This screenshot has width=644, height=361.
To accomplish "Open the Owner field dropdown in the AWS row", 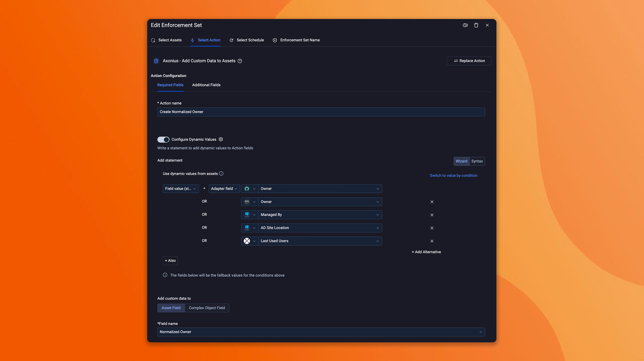I will [x=320, y=202].
